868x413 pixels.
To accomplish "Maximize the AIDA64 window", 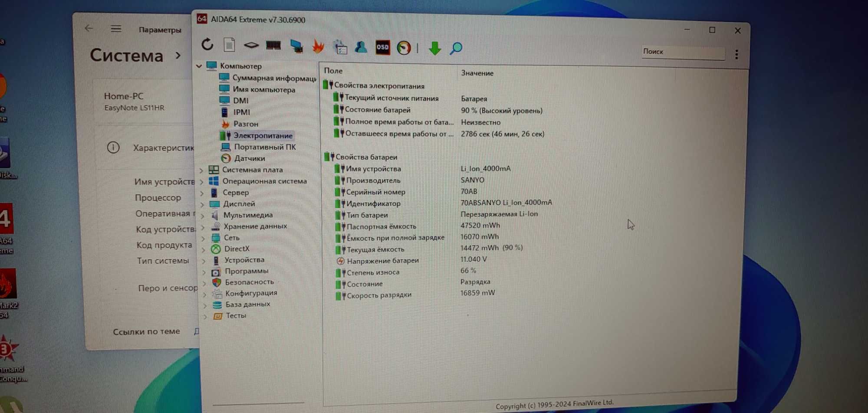I will pyautogui.click(x=712, y=30).
